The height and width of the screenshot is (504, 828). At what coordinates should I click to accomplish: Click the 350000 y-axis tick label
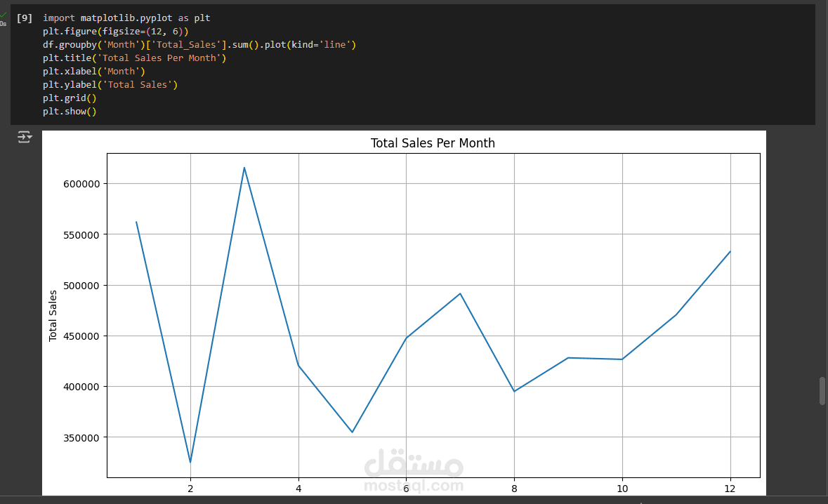point(81,438)
